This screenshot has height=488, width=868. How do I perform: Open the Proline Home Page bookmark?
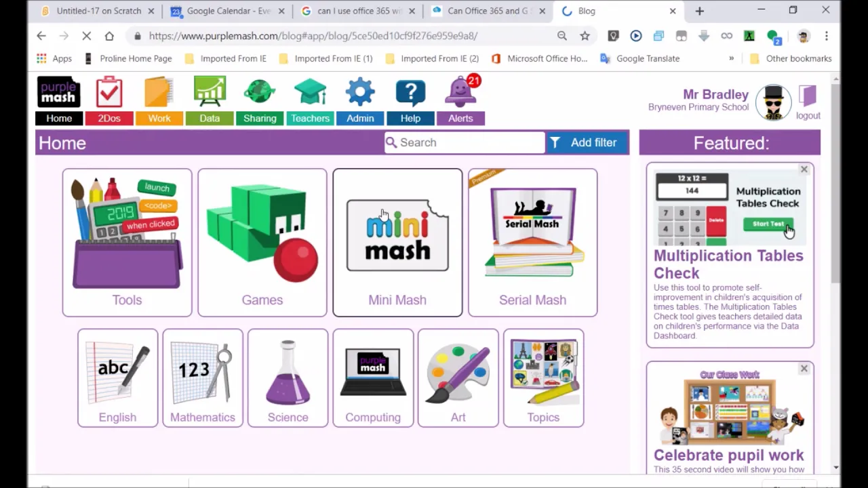[128, 58]
